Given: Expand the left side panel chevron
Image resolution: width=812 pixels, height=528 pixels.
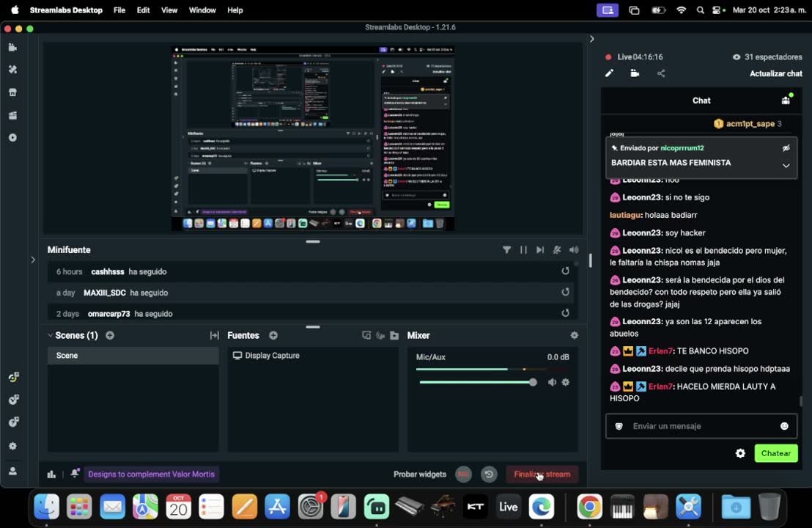Looking at the screenshot, I should (x=33, y=260).
